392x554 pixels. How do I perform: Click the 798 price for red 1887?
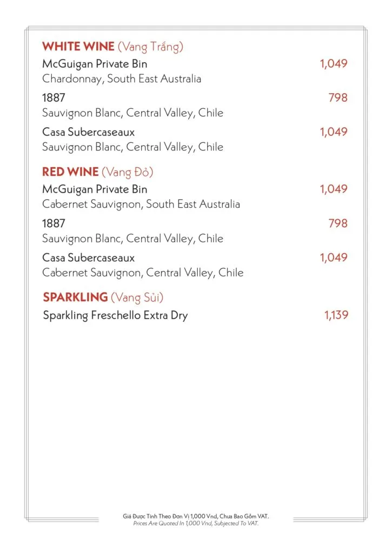point(338,223)
